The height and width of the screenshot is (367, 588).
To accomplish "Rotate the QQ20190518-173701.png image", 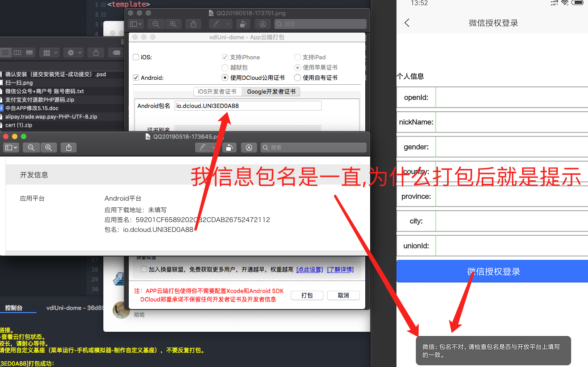I will click(x=243, y=24).
